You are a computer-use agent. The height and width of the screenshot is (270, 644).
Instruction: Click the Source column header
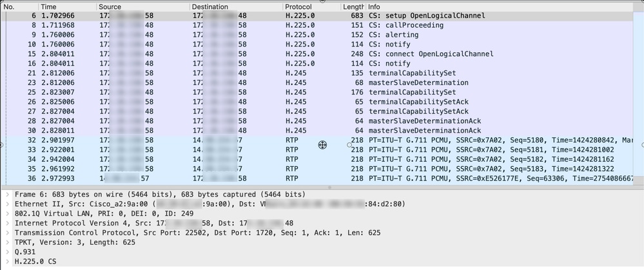pyautogui.click(x=143, y=7)
